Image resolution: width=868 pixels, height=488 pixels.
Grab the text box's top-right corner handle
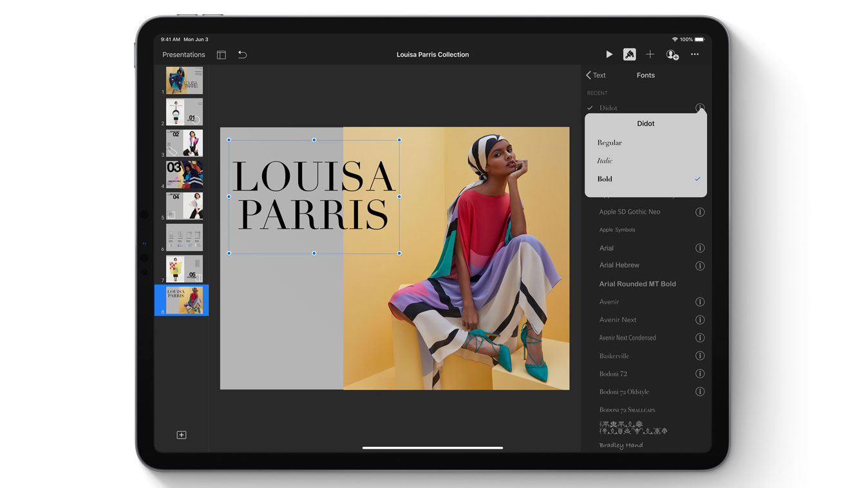(x=399, y=140)
